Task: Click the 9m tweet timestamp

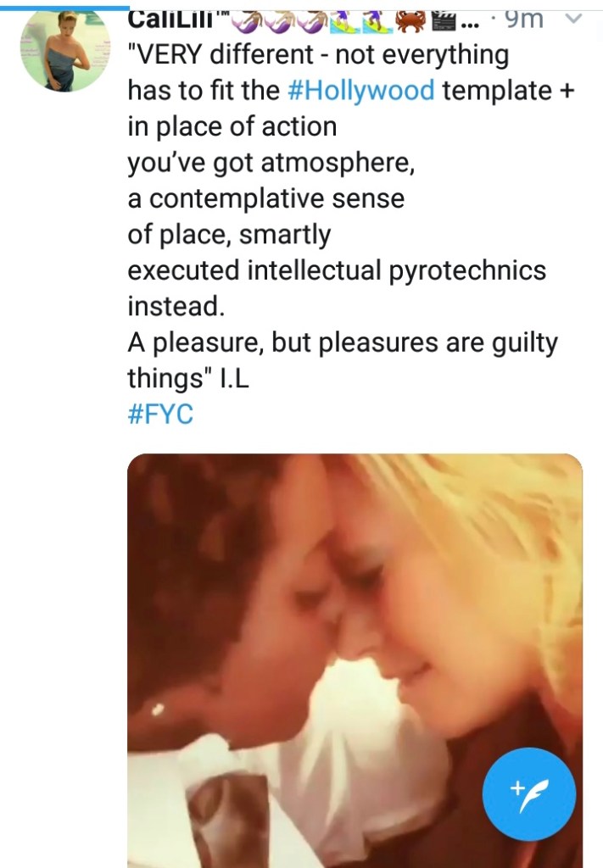Action: click(524, 19)
